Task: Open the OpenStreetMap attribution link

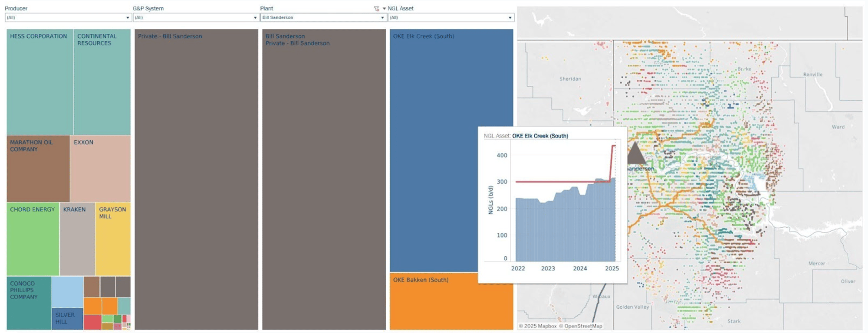Action: click(580, 326)
